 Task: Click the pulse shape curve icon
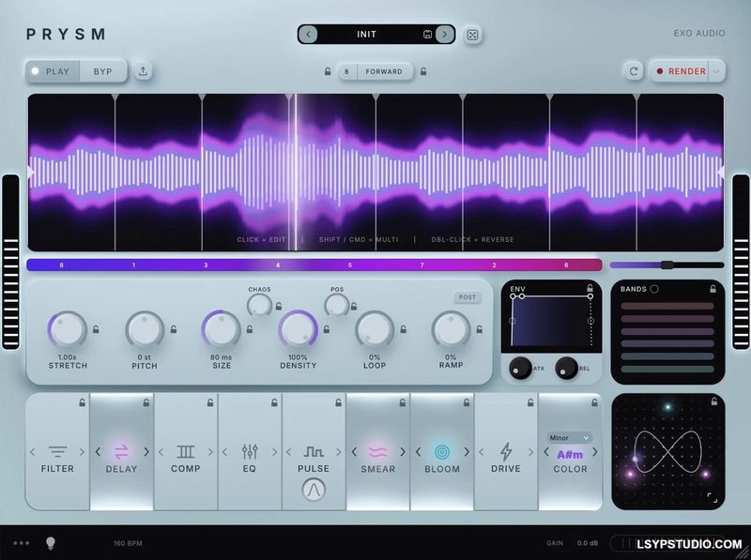pos(314,489)
